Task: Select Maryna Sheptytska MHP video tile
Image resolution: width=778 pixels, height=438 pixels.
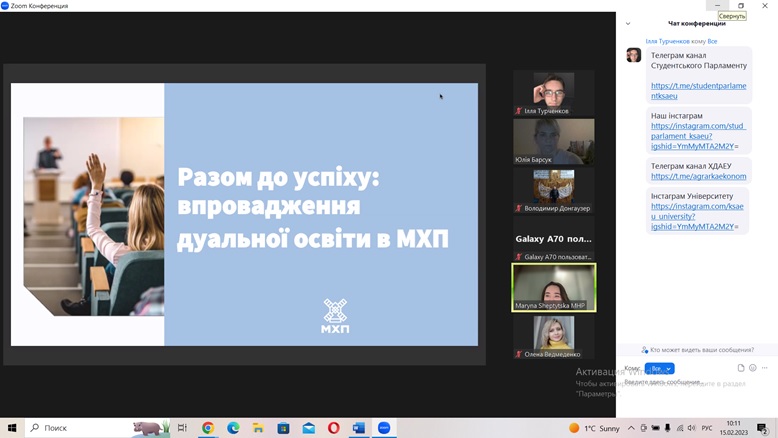Action: pyautogui.click(x=554, y=288)
